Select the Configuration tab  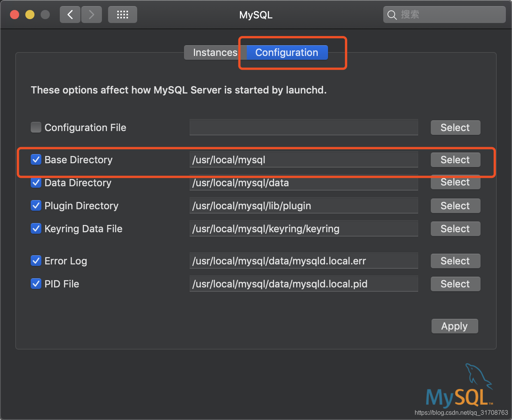pos(287,52)
